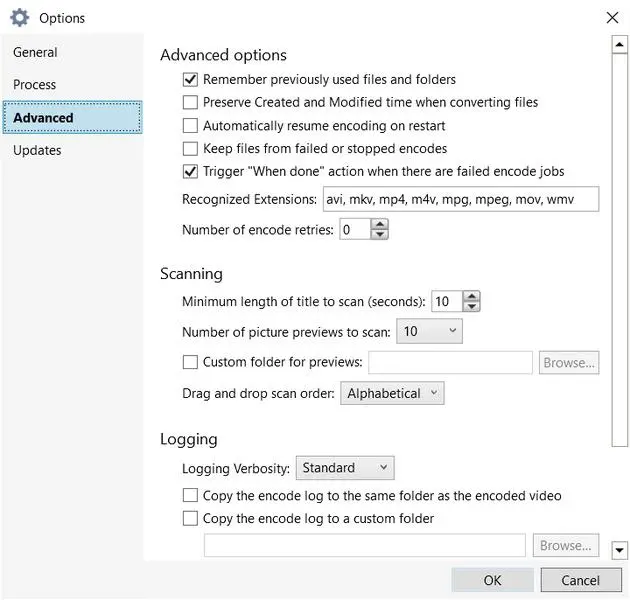
Task: Click the custom previews folder path field
Action: tap(450, 362)
